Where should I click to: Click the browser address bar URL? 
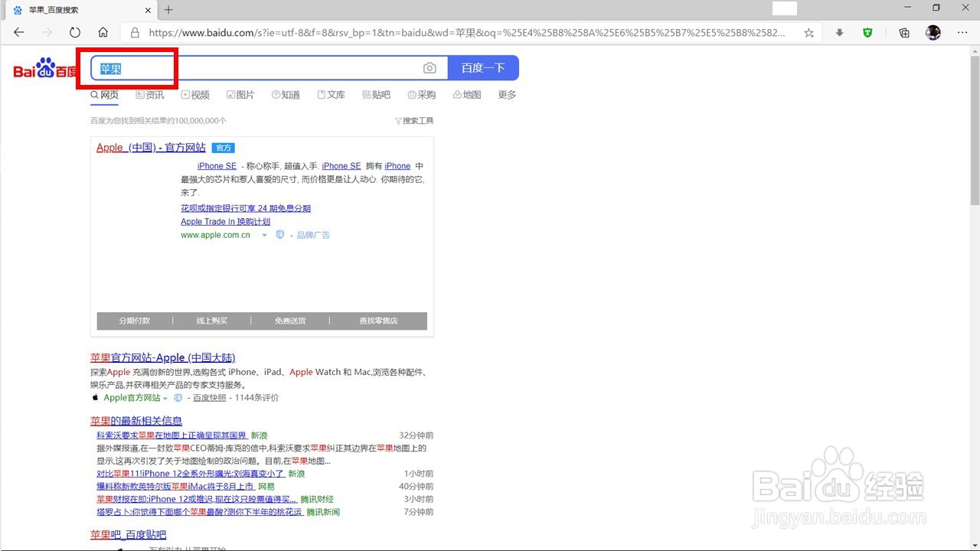pyautogui.click(x=467, y=33)
